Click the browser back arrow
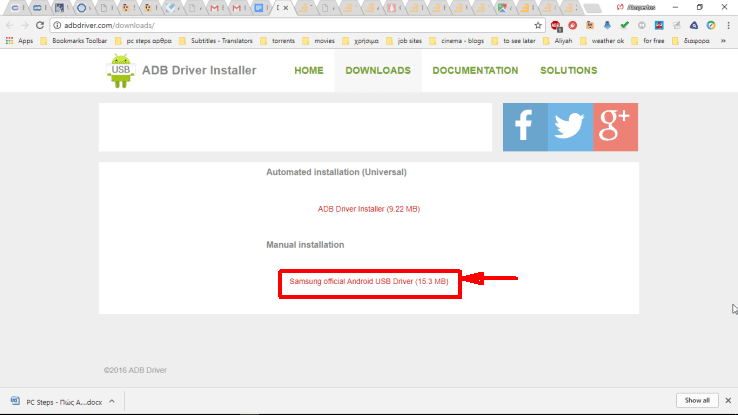Viewport: 738px width, 415px height. point(10,25)
